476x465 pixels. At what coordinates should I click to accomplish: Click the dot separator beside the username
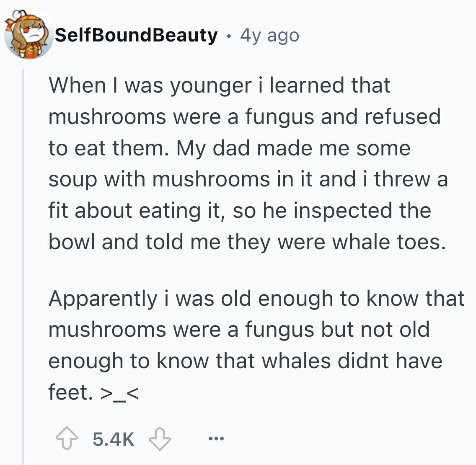229,37
